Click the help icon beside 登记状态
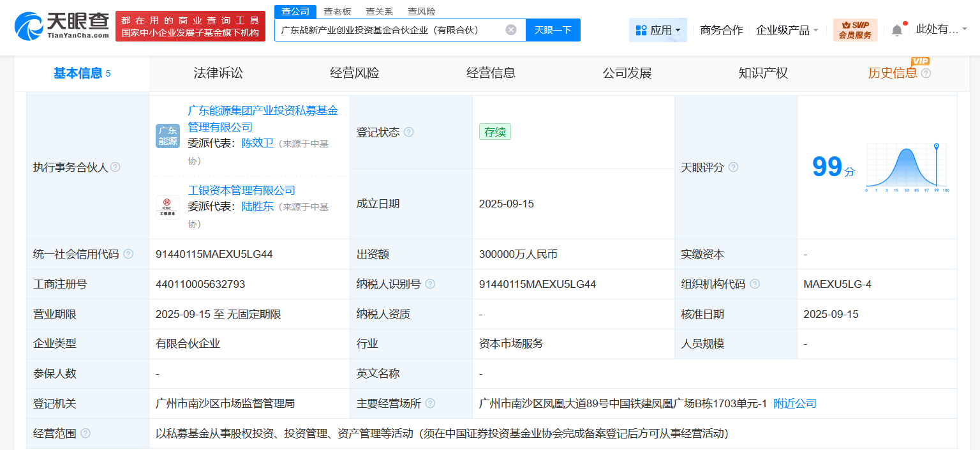This screenshot has height=450, width=980. click(x=409, y=132)
